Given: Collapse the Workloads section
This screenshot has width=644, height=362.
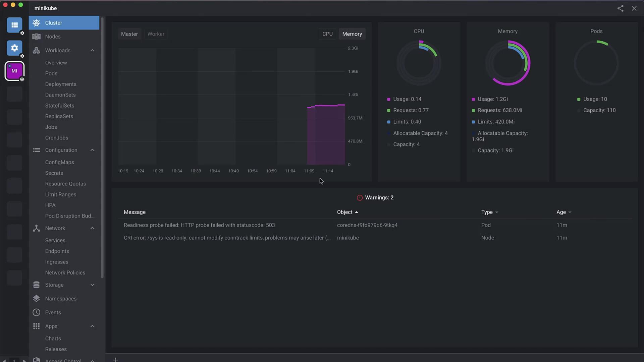Looking at the screenshot, I should pyautogui.click(x=92, y=50).
